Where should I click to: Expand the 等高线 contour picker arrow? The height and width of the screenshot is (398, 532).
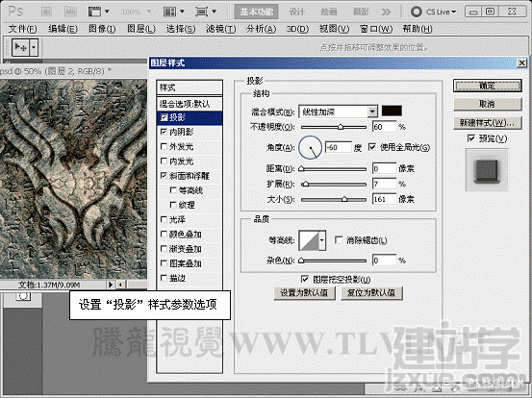click(x=322, y=240)
